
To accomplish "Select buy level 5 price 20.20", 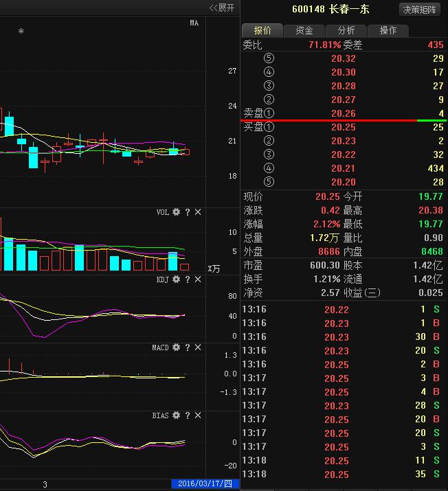I will (344, 182).
